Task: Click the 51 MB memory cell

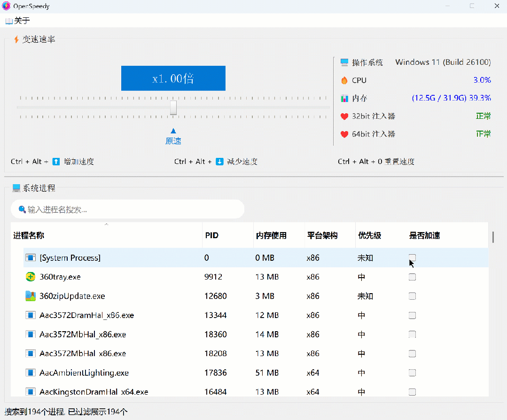Action: click(267, 373)
